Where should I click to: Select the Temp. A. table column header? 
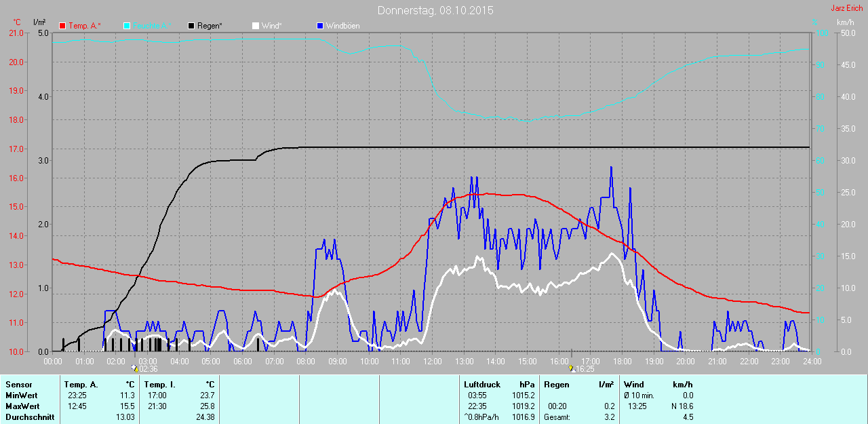tap(81, 385)
